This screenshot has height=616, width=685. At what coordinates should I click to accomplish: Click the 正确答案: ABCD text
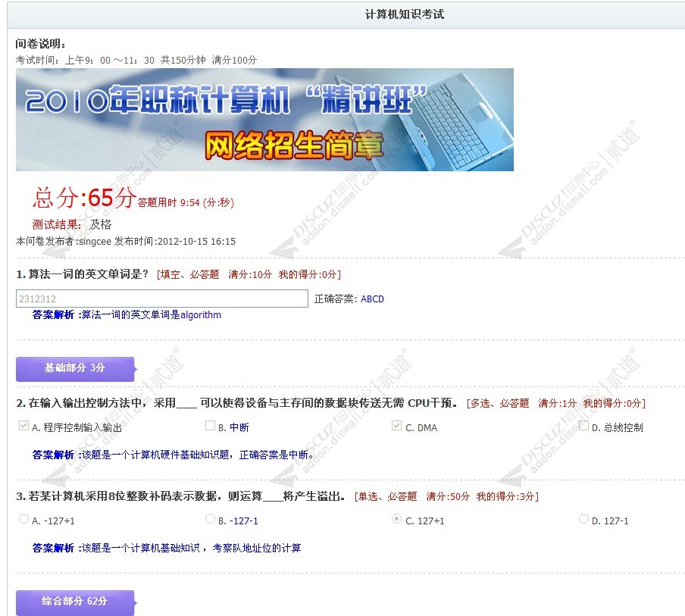click(349, 299)
